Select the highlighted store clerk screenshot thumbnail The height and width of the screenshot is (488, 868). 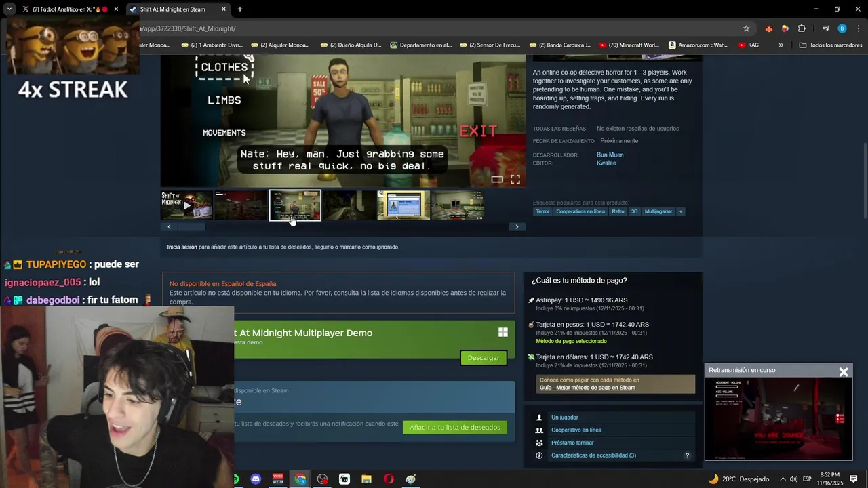click(x=295, y=205)
